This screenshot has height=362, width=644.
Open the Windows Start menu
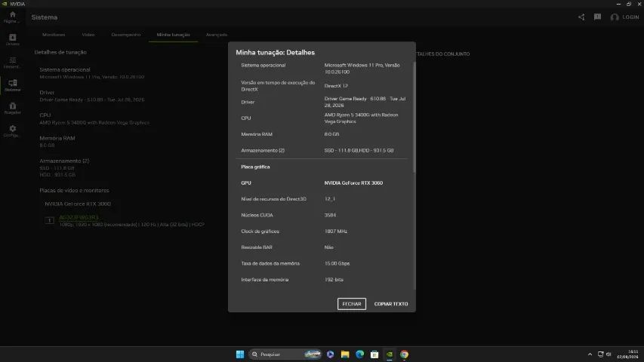point(240,354)
